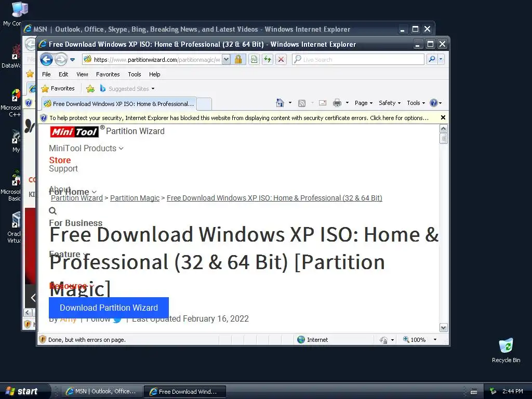This screenshot has width=532, height=399.
Task: Click the address bar URL field
Action: click(x=152, y=60)
